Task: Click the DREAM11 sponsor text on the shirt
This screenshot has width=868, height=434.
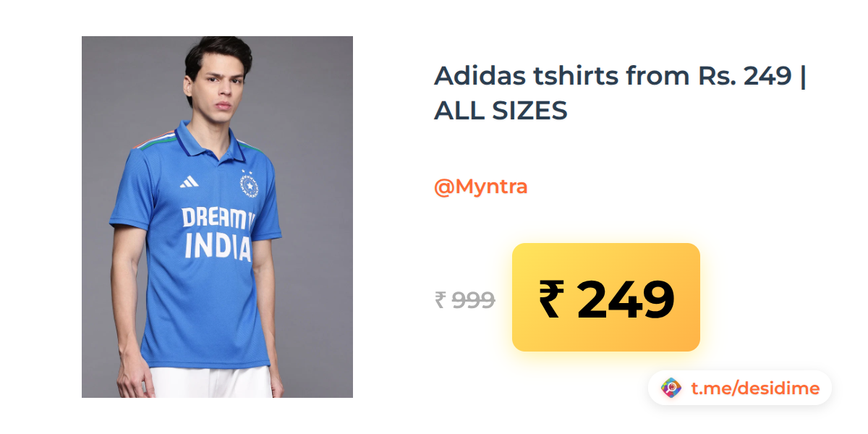Action: click(218, 217)
